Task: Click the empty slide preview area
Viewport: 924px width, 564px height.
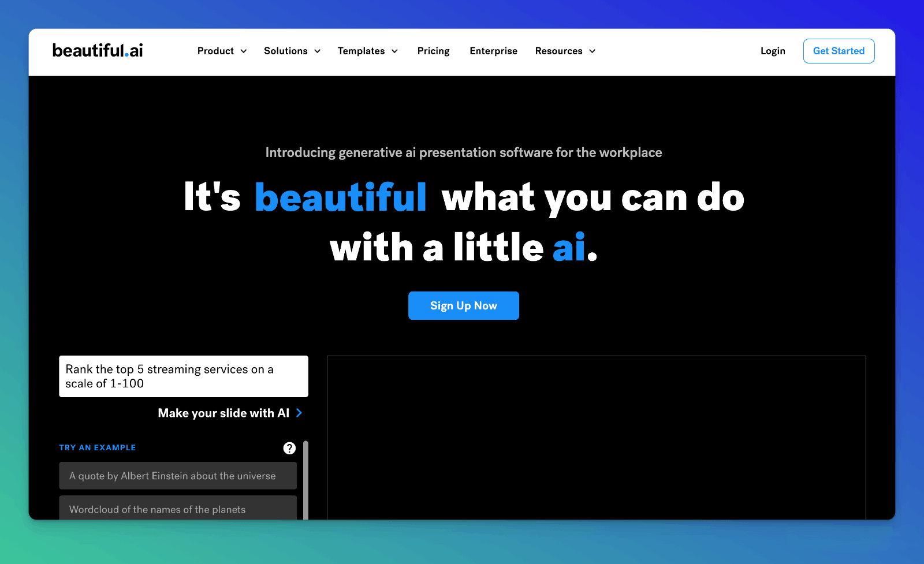Action: (x=597, y=438)
